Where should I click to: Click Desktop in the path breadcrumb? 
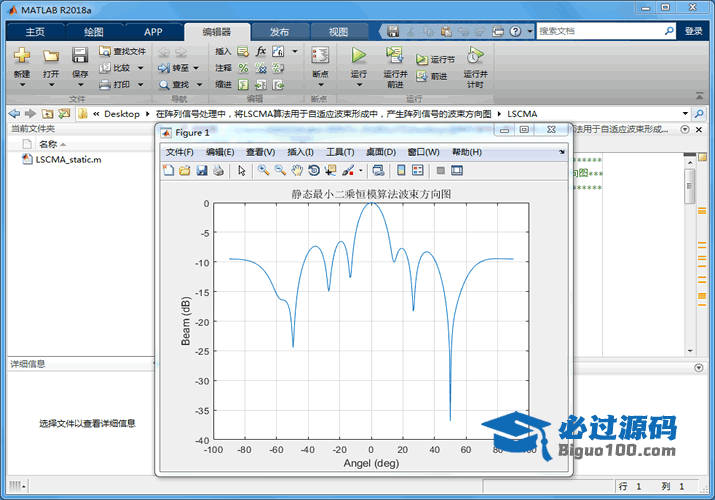coord(122,113)
